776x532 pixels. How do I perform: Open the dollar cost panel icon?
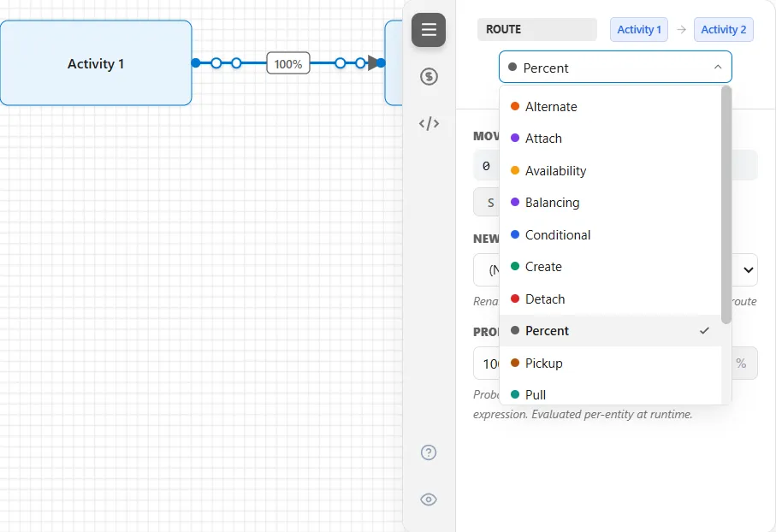click(x=429, y=76)
